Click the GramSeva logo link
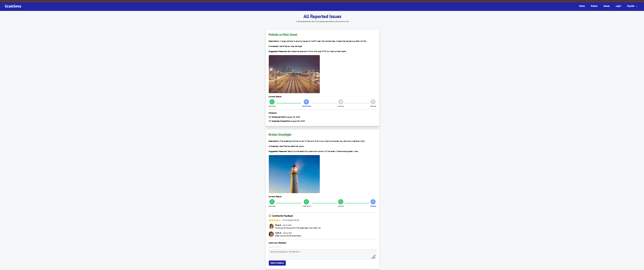The image size is (644, 270). (x=13, y=6)
